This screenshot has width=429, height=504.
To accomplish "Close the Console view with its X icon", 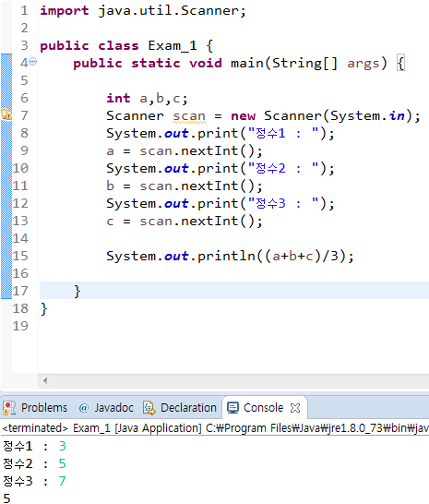I will tap(295, 408).
